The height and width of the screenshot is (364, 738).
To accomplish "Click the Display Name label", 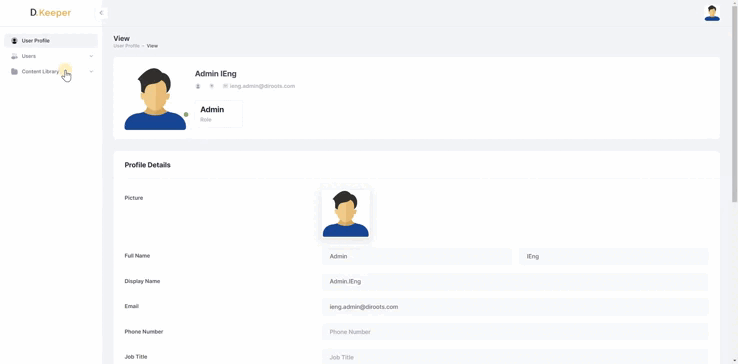I will click(x=142, y=281).
